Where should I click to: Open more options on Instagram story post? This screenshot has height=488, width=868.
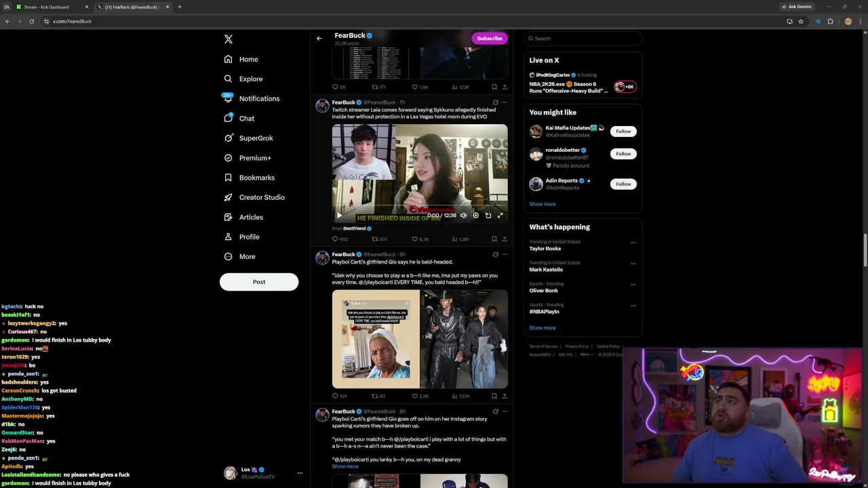504,411
